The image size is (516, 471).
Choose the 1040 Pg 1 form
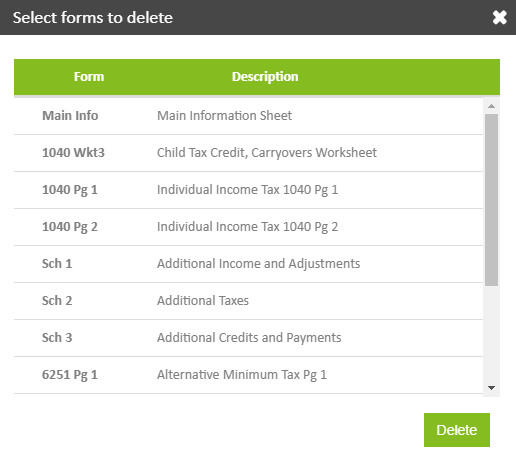pos(248,190)
